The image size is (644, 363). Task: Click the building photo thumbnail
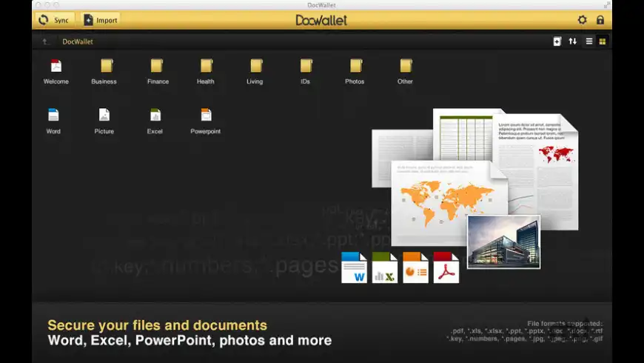(x=503, y=242)
